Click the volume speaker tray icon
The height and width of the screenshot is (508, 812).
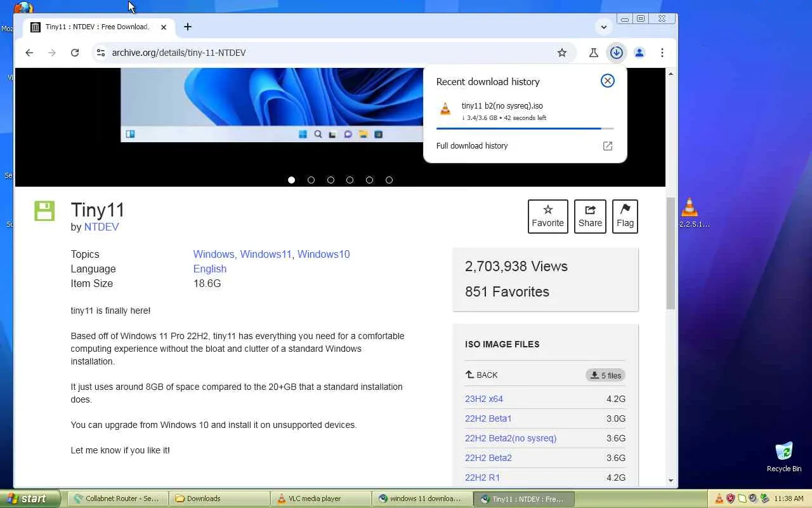point(754,498)
